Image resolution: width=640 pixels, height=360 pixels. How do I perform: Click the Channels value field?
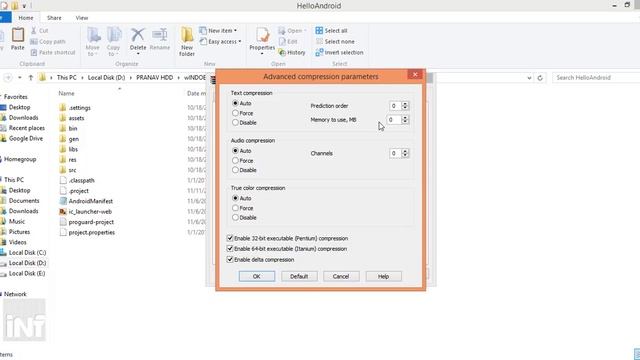pyautogui.click(x=395, y=153)
